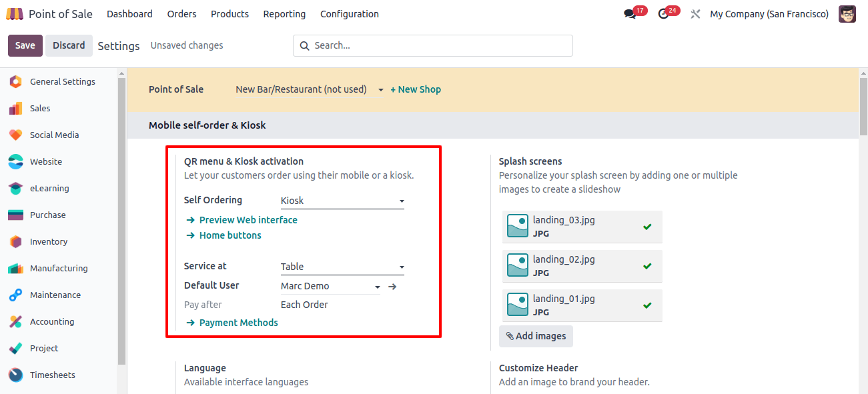
Task: Click green checkmark on landing_01.jpg
Action: (647, 305)
